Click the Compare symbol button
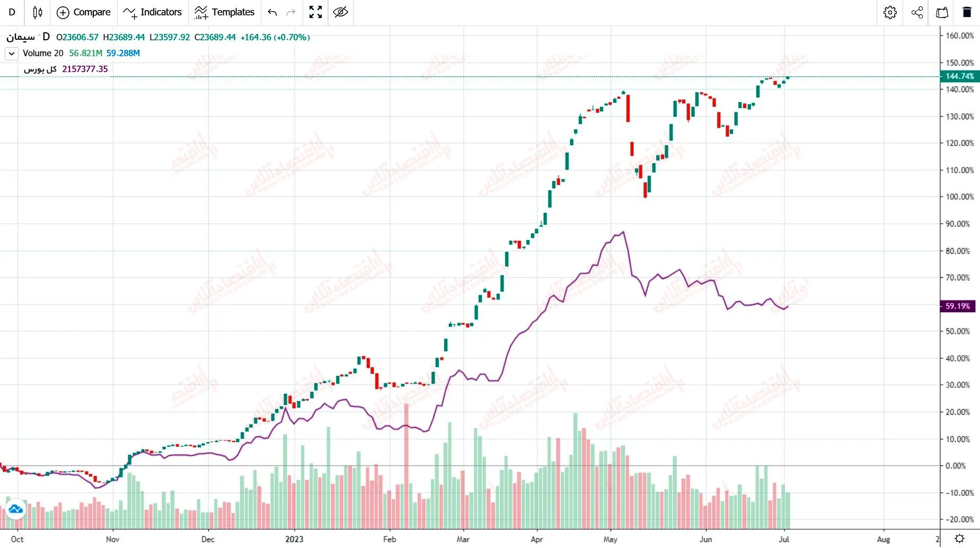980x548 pixels. coord(84,12)
